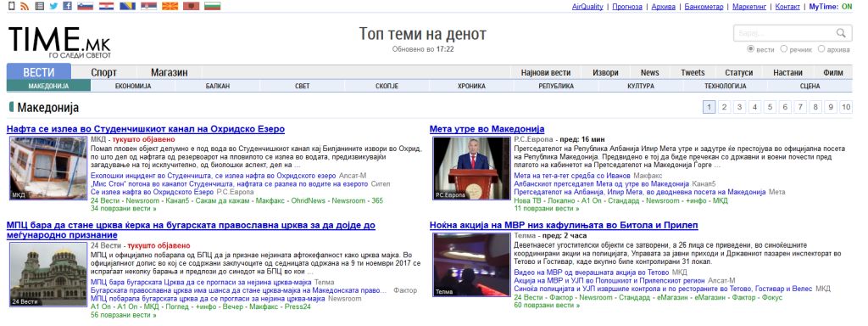Open the Извори tab
Viewport: 868px width, 326px height.
(x=605, y=72)
